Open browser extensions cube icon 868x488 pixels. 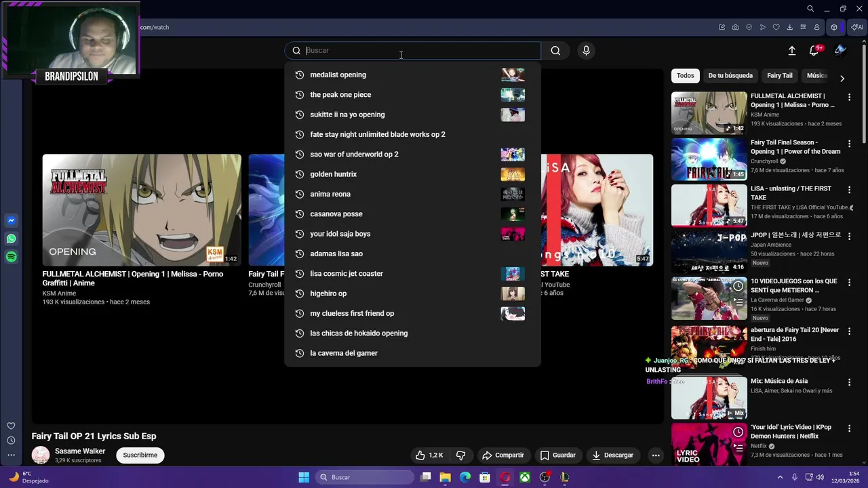pyautogui.click(x=834, y=27)
